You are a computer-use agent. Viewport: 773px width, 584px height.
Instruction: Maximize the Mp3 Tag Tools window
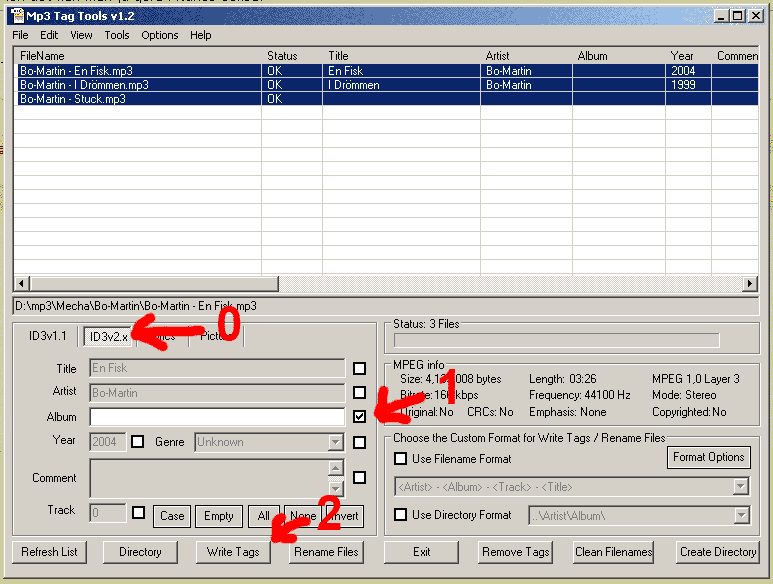click(738, 16)
